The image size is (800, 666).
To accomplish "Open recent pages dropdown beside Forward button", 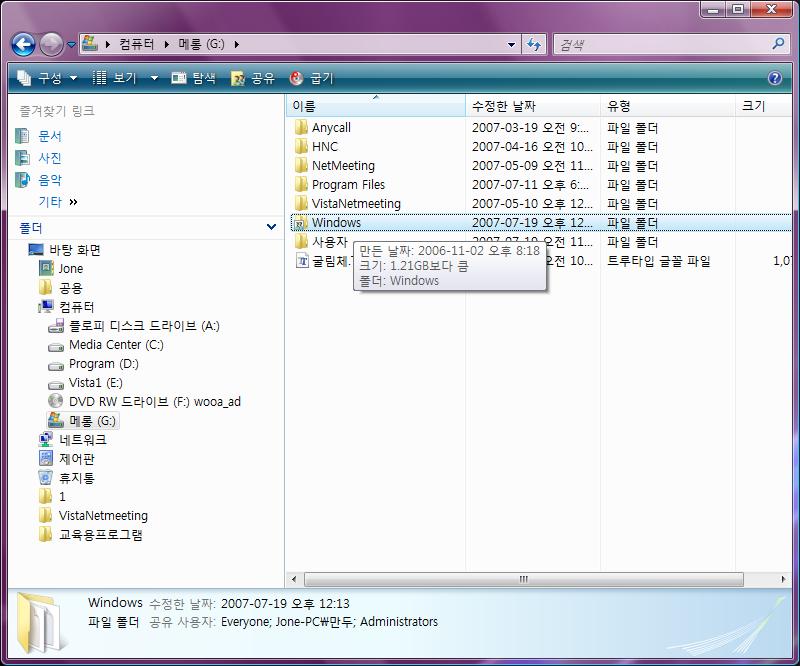I will coord(71,45).
